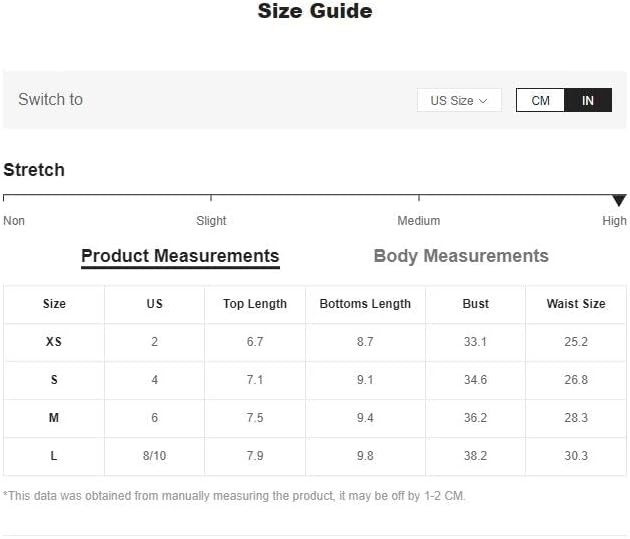Select the Product Measurements tab

point(180,256)
